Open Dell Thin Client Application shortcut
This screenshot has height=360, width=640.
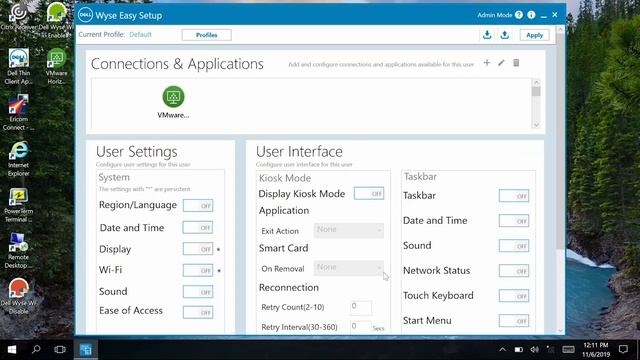click(18, 67)
